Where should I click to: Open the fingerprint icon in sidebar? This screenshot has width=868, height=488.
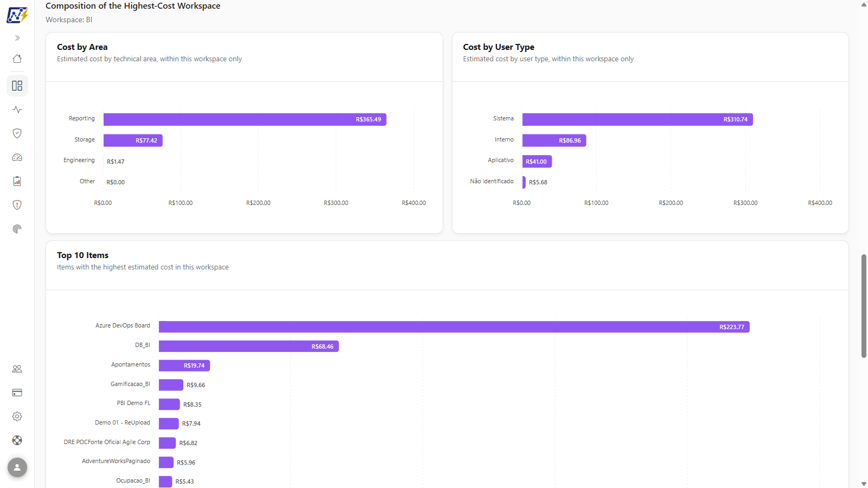coord(17,229)
